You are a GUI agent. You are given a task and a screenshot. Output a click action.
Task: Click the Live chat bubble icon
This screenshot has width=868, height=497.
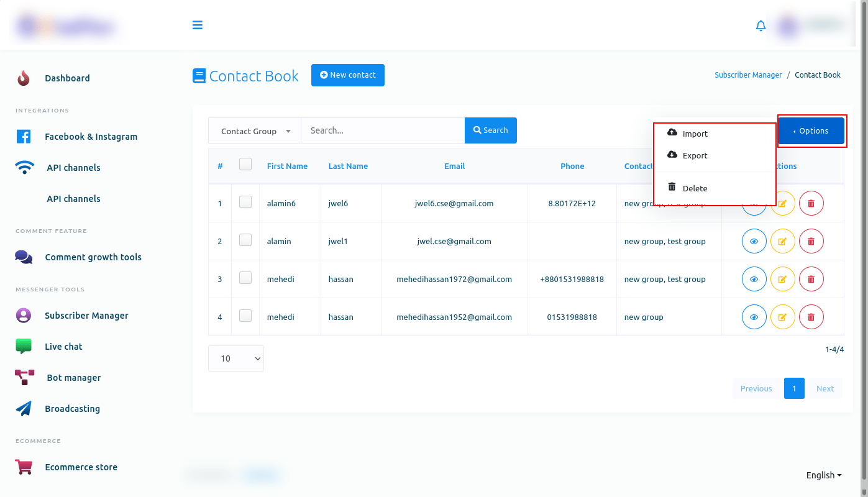tap(24, 347)
